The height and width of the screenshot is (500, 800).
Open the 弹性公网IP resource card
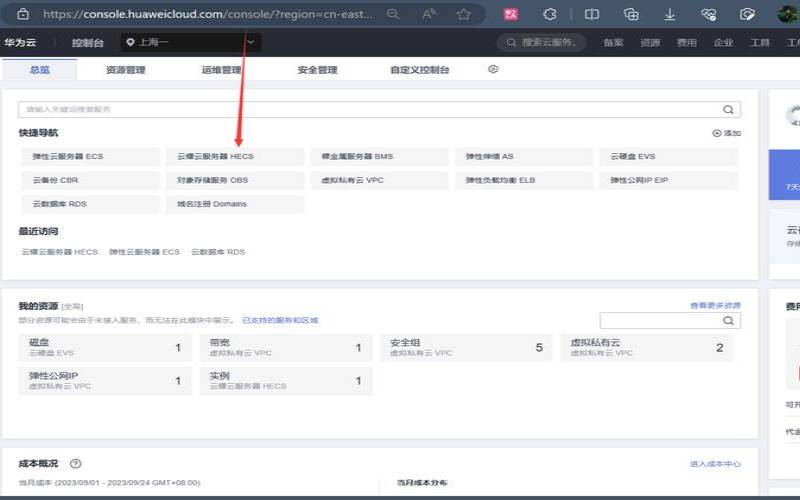click(105, 381)
